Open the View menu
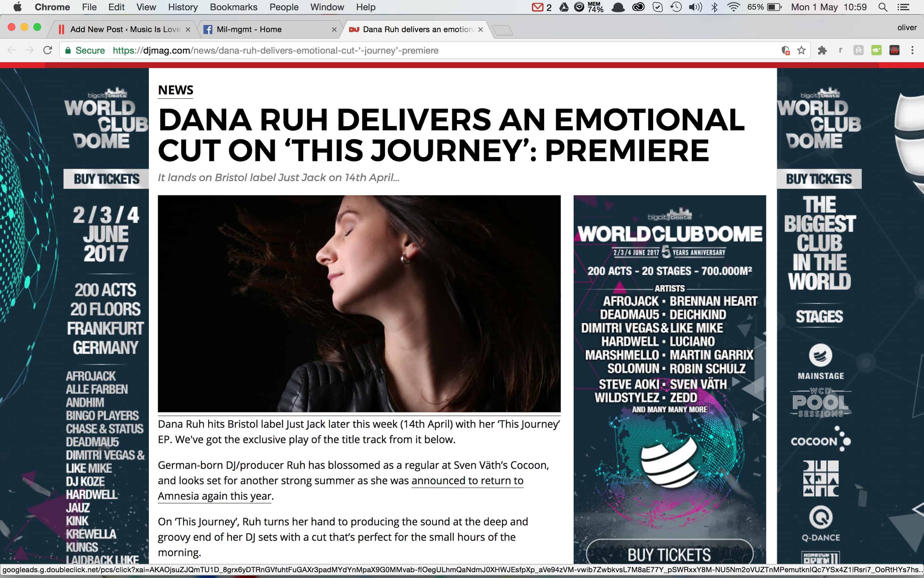 (146, 7)
